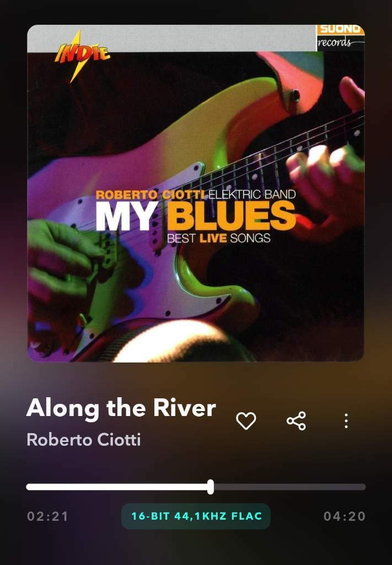Click the total duration 04:20 label
This screenshot has height=565, width=392.
click(345, 516)
